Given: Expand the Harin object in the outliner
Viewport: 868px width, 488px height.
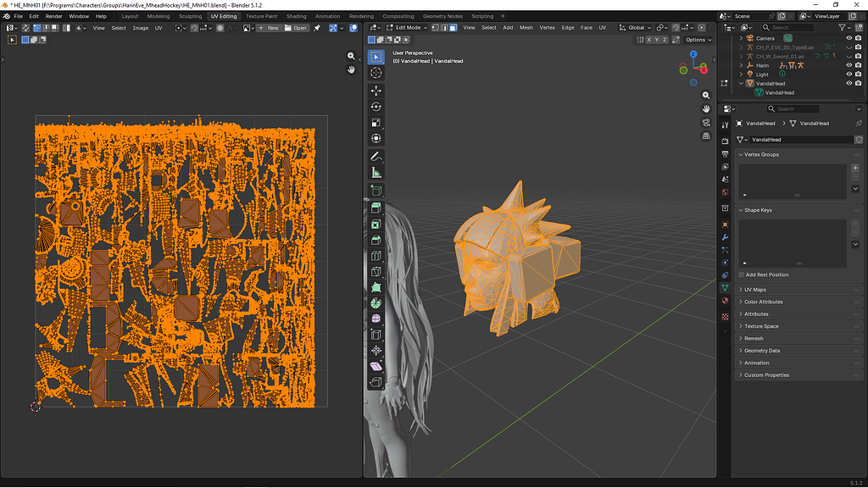Looking at the screenshot, I should (x=741, y=65).
